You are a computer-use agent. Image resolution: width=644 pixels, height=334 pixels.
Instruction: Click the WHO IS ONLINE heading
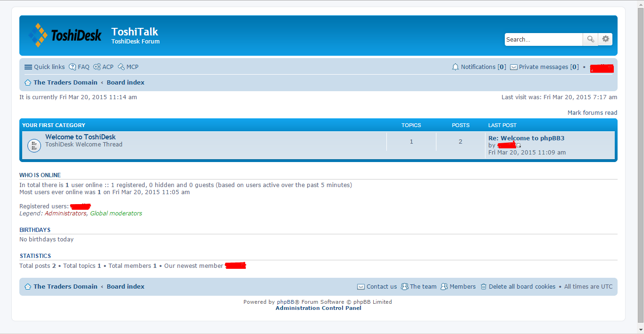[x=40, y=175]
